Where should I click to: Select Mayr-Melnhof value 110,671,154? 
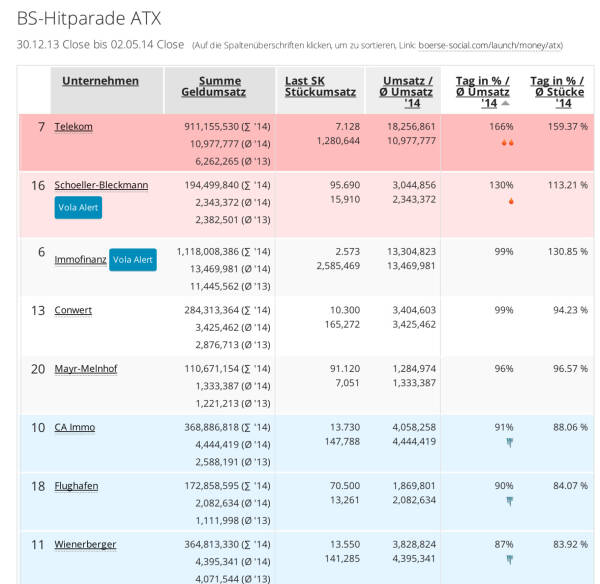click(212, 369)
